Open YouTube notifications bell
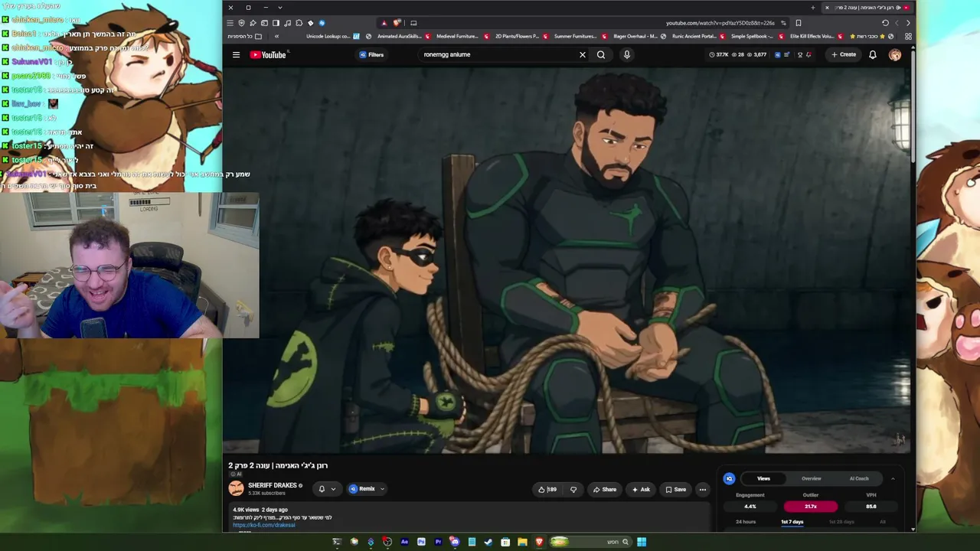Viewport: 980px width, 551px height. 872,54
